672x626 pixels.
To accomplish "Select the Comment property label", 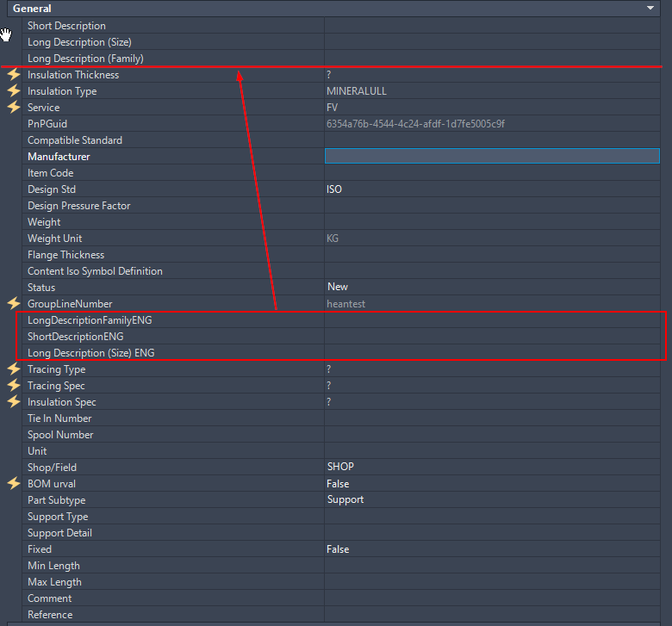I will (50, 598).
